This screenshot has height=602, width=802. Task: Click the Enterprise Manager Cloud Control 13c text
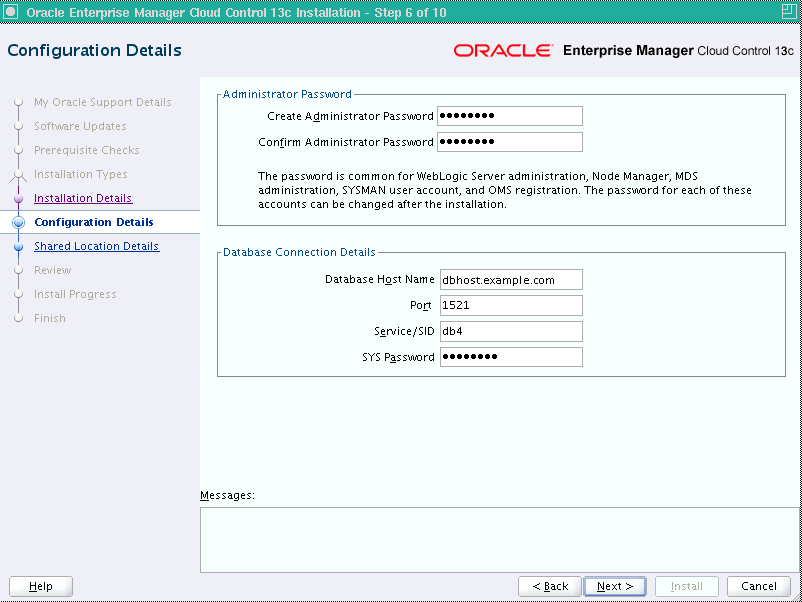coord(678,50)
